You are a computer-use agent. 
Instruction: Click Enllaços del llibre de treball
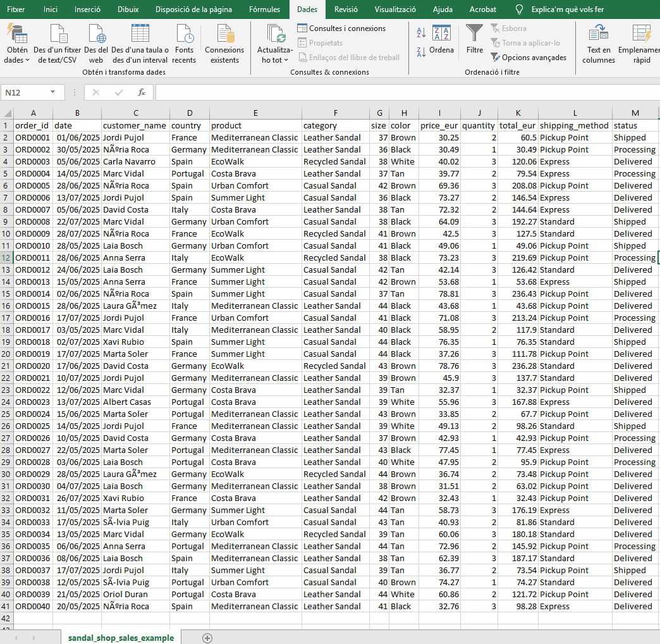349,58
